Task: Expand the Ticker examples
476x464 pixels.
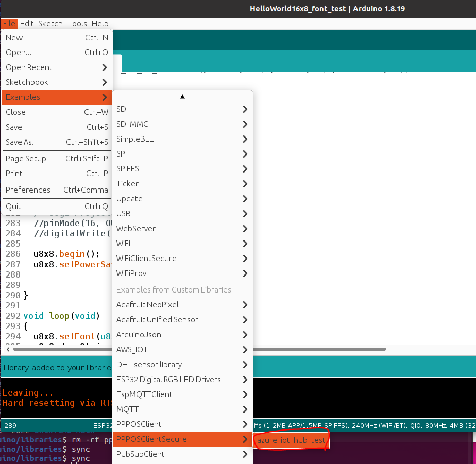Action: coord(182,184)
